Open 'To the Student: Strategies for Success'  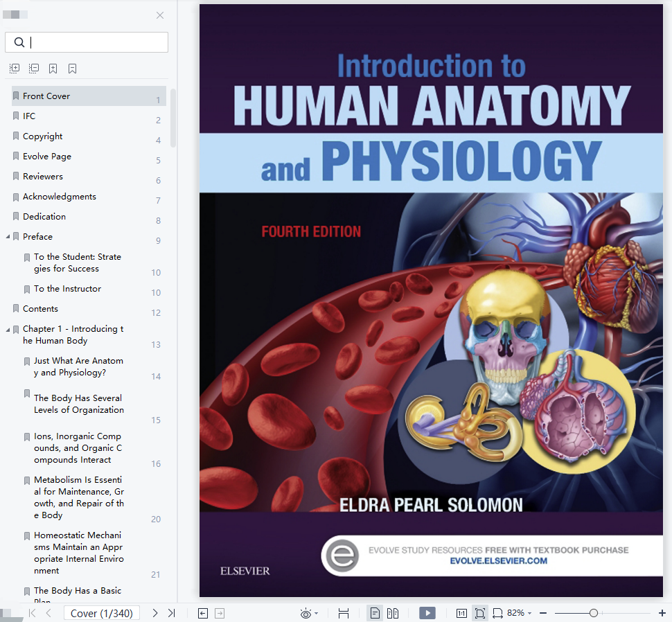coord(78,263)
